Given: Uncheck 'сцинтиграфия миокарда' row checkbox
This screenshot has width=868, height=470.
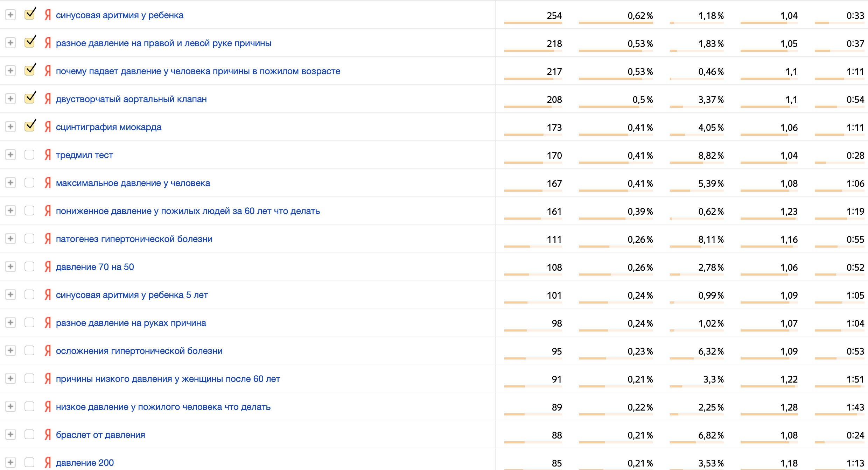Looking at the screenshot, I should coord(30,127).
